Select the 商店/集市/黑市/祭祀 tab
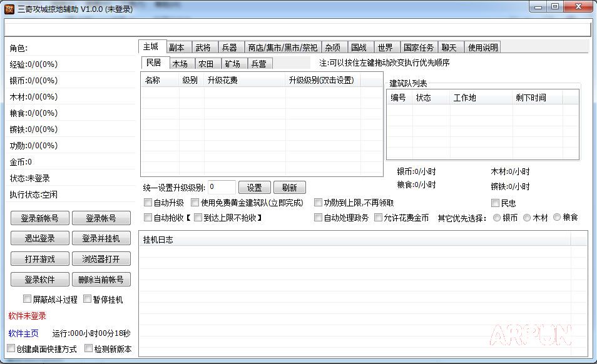 pos(282,48)
